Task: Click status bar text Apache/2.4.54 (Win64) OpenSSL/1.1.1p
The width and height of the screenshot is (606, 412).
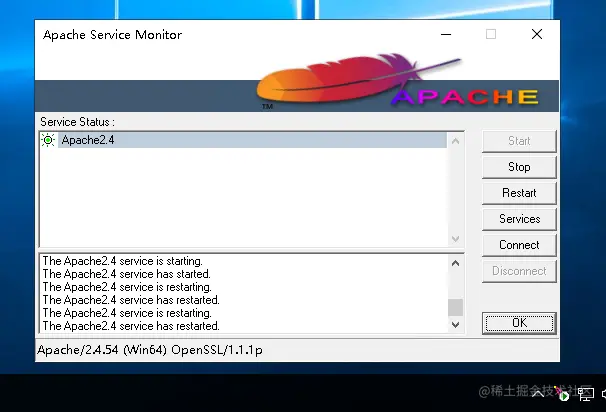Action: [150, 350]
